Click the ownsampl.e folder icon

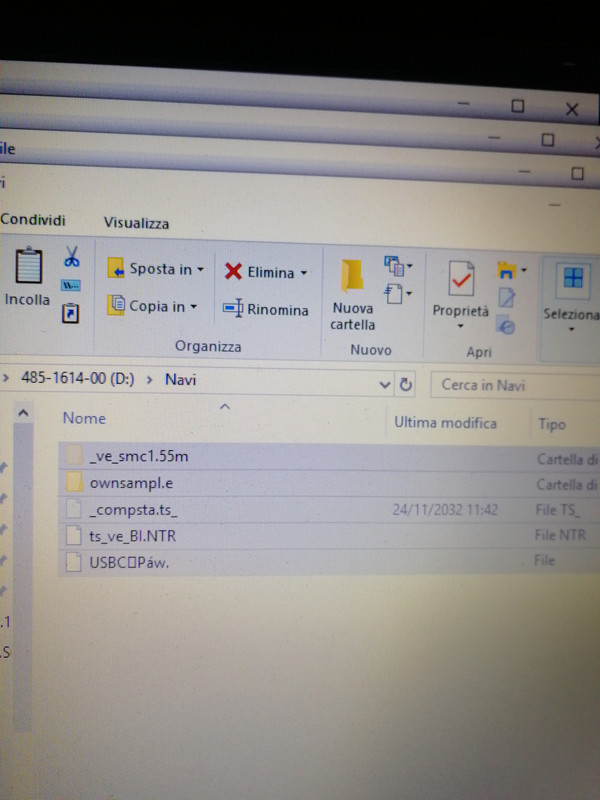pyautogui.click(x=74, y=482)
